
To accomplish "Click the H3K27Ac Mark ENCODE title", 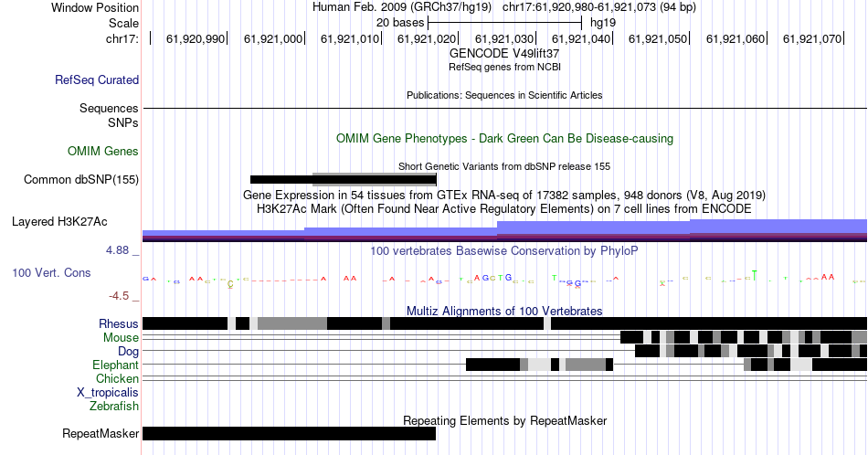I will pos(504,209).
